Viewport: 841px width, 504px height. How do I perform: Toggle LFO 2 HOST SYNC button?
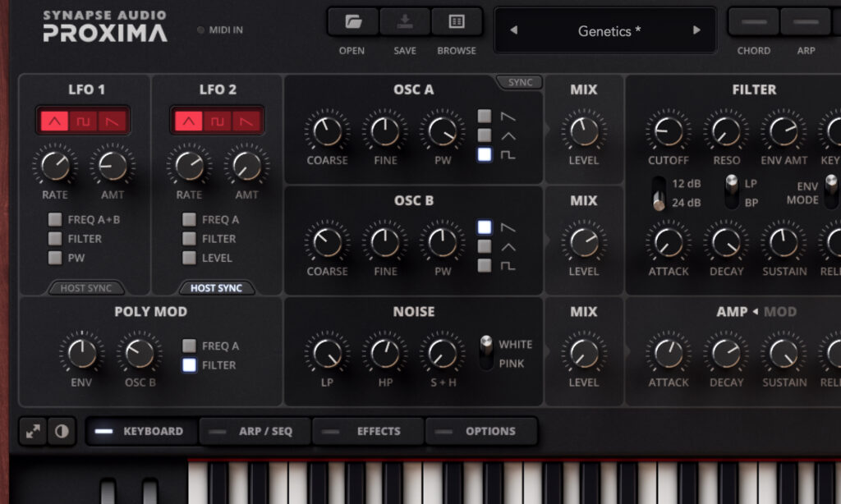click(x=217, y=288)
